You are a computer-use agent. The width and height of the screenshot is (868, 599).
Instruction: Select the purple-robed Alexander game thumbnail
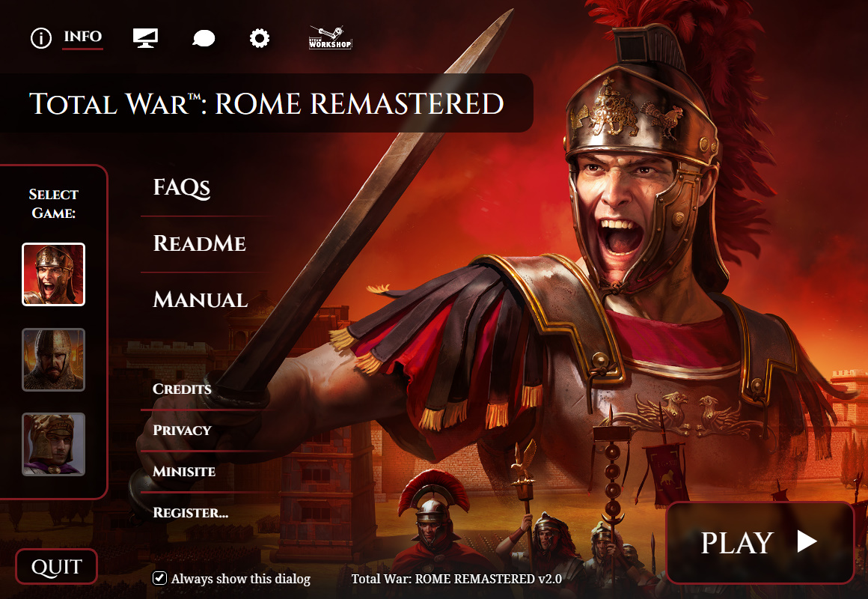pyautogui.click(x=53, y=444)
